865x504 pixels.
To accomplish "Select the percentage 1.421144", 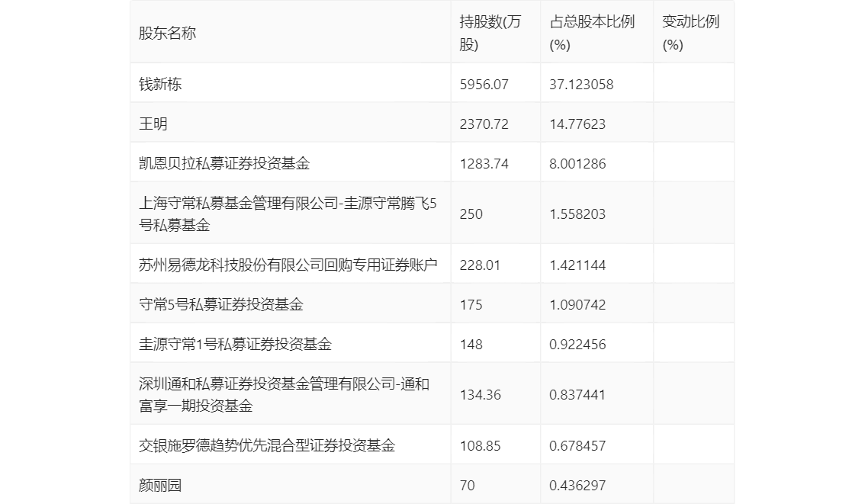I will tap(577, 265).
